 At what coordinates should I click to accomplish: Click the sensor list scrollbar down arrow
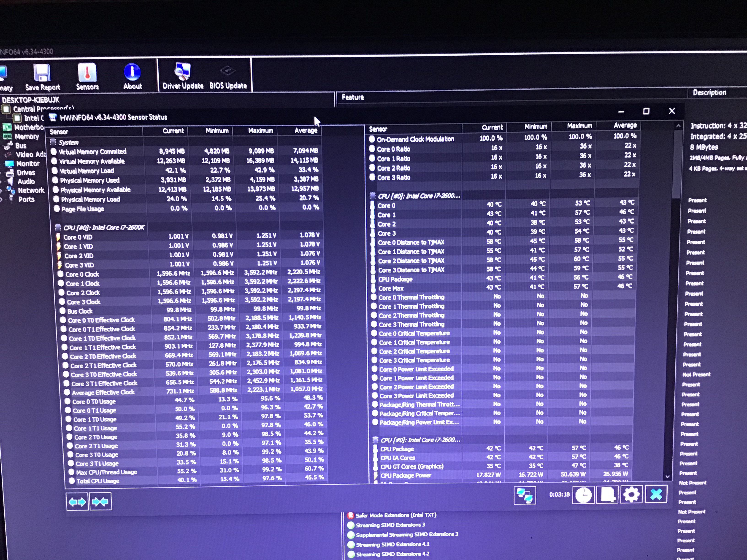point(667,477)
